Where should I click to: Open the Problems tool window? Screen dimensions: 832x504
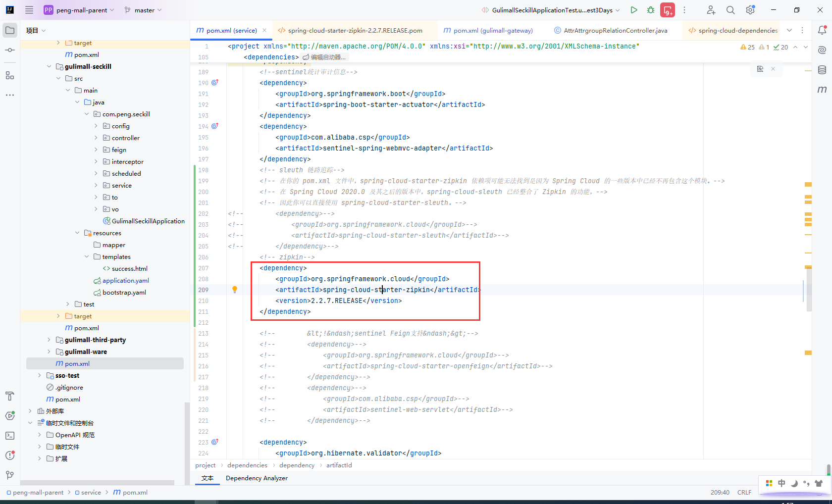(x=10, y=455)
